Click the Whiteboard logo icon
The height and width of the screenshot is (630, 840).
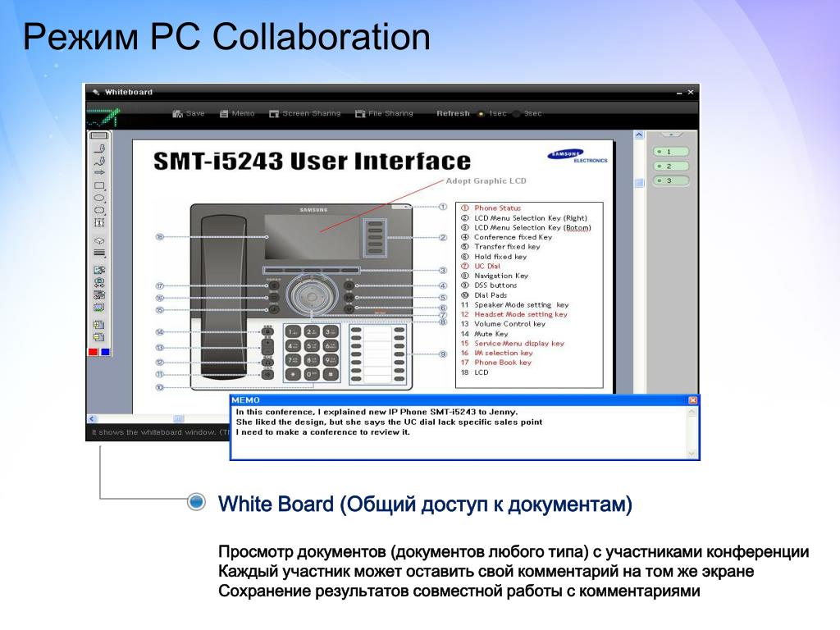point(104,117)
